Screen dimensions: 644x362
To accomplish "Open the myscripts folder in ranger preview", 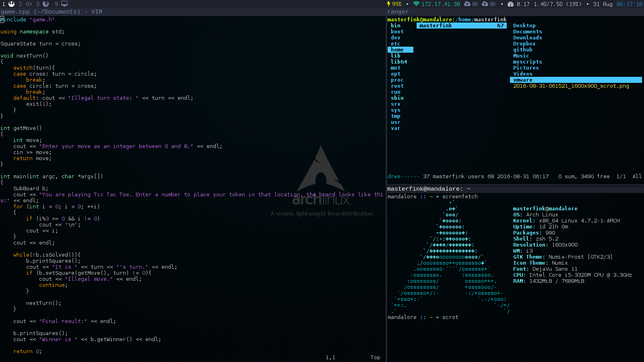I will pos(527,62).
